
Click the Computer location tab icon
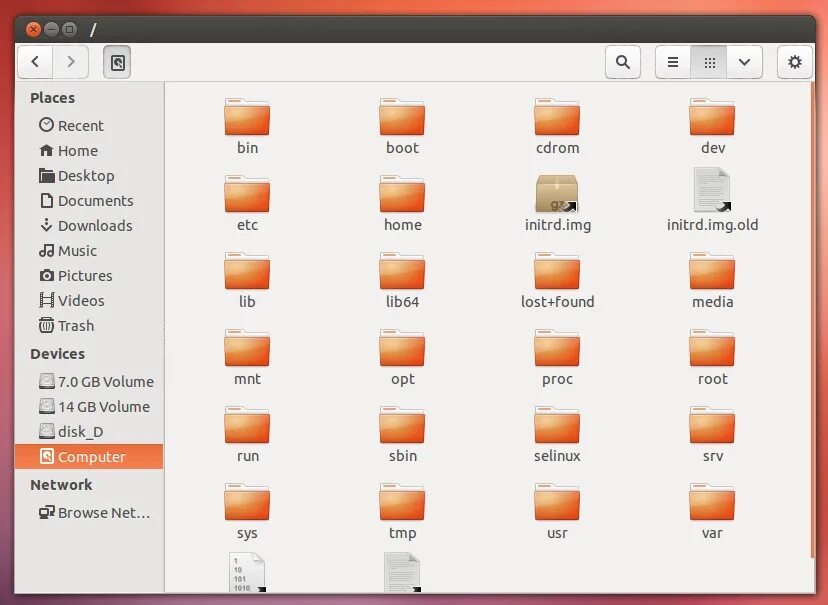[x=118, y=61]
